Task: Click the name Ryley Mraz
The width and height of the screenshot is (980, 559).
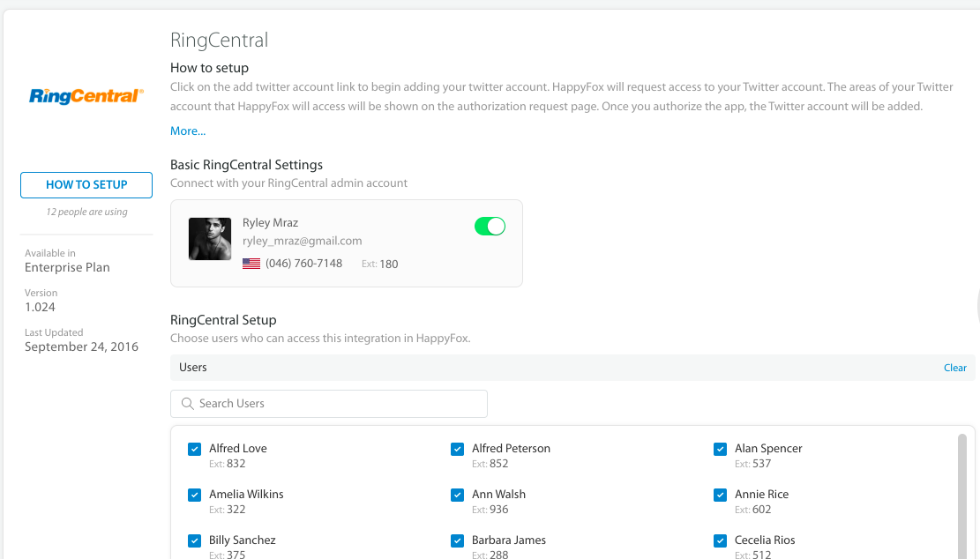Action: [270, 223]
